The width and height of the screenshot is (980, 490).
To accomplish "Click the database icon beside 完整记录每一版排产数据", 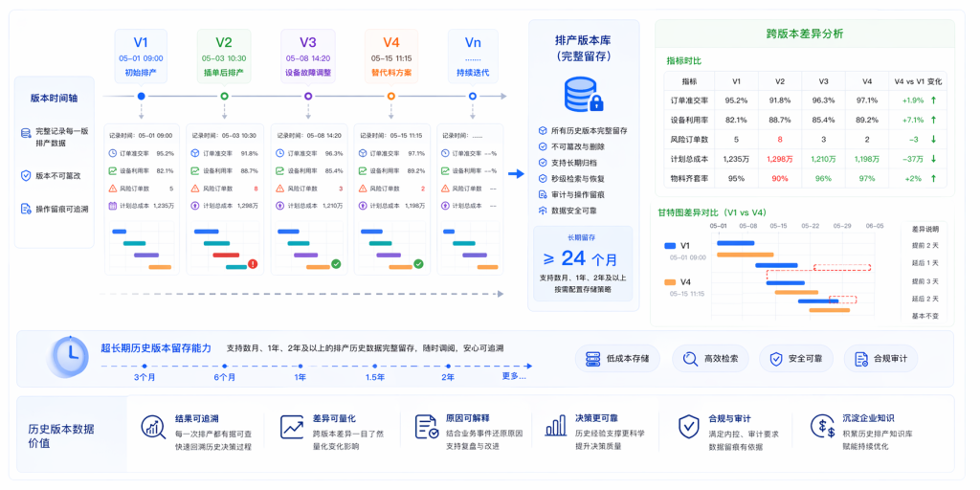I will 26,133.
